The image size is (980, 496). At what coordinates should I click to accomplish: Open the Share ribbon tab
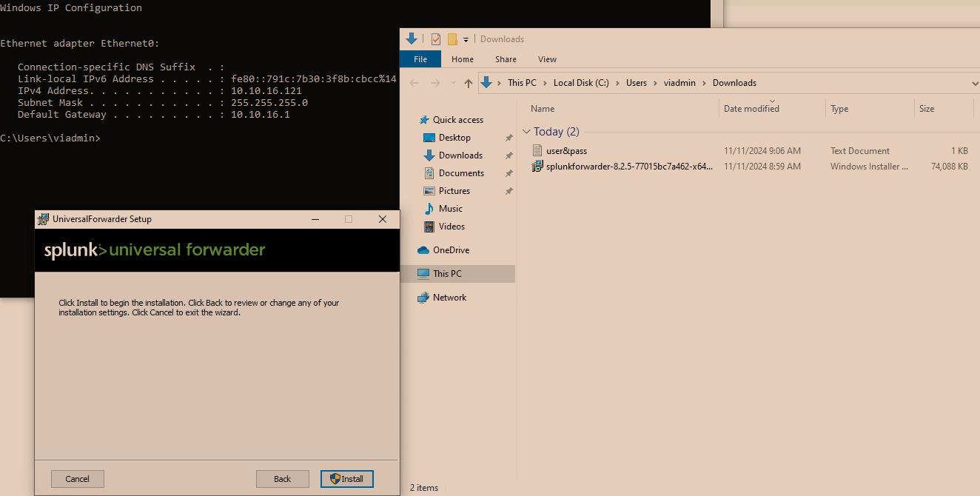pyautogui.click(x=506, y=59)
